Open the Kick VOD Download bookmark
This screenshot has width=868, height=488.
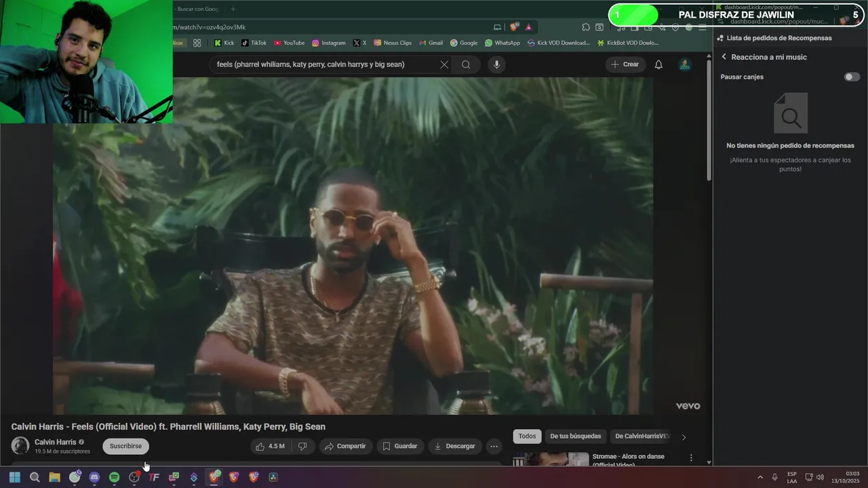(x=558, y=43)
